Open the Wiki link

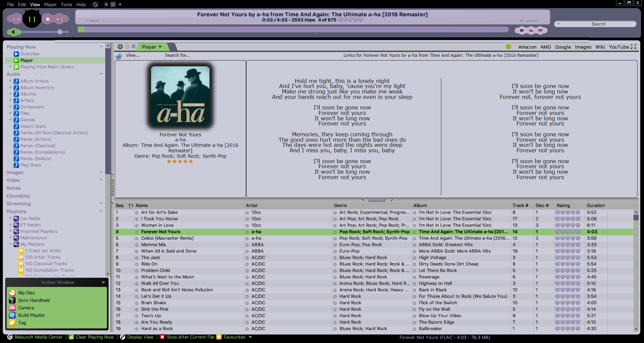[600, 47]
